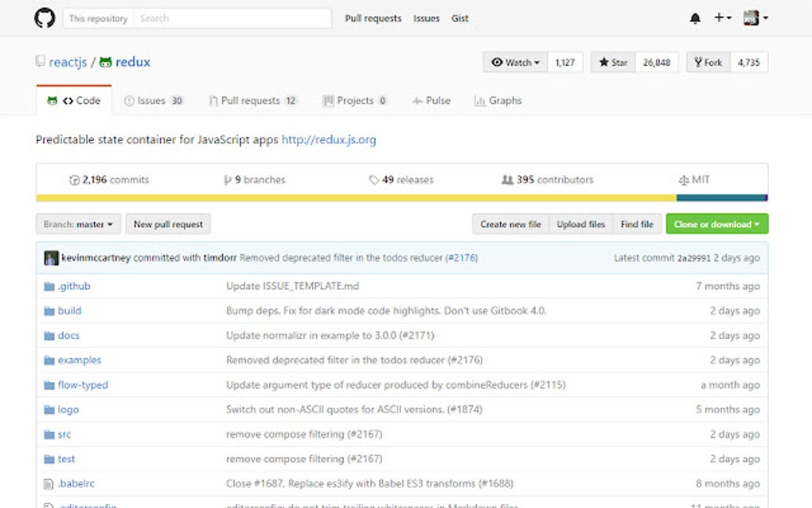Click the folder icon beside src
This screenshot has width=812, height=508.
(x=49, y=435)
